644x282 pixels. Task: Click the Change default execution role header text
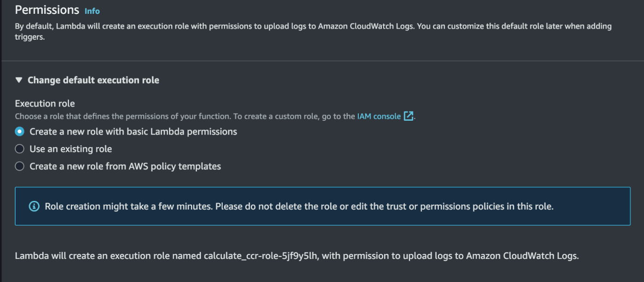pyautogui.click(x=93, y=80)
